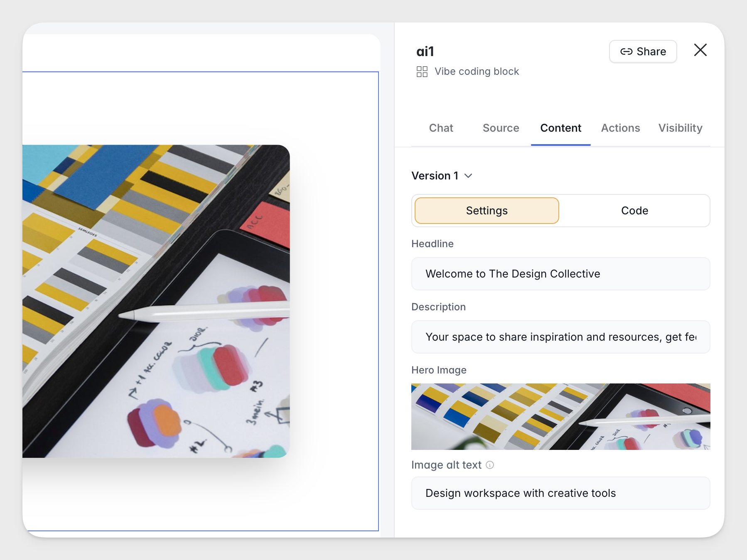Click the ai1 block title
Image resolution: width=747 pixels, height=560 pixels.
click(x=425, y=52)
